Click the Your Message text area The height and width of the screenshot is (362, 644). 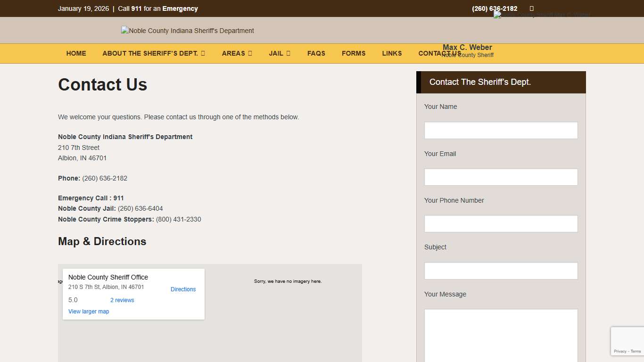[501, 335]
